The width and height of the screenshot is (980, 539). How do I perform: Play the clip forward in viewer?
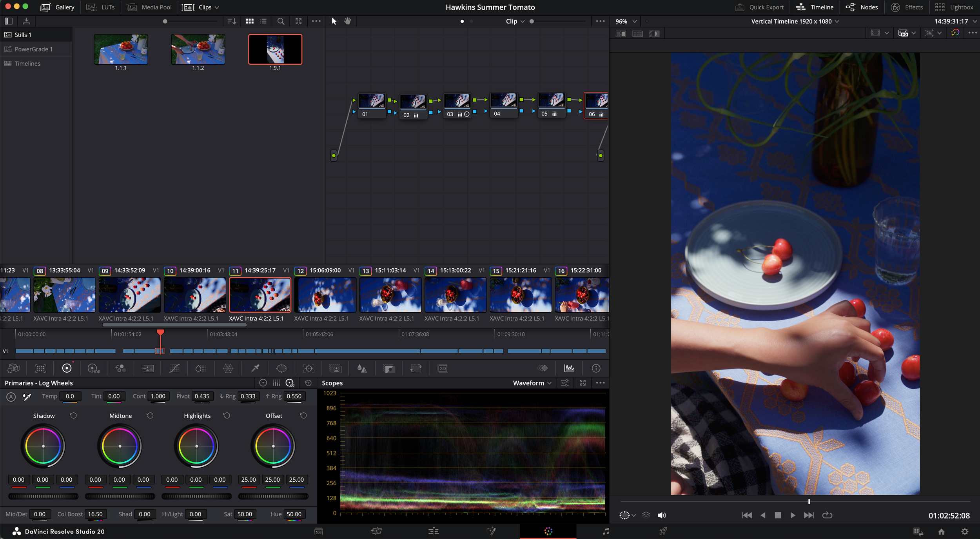click(x=793, y=515)
